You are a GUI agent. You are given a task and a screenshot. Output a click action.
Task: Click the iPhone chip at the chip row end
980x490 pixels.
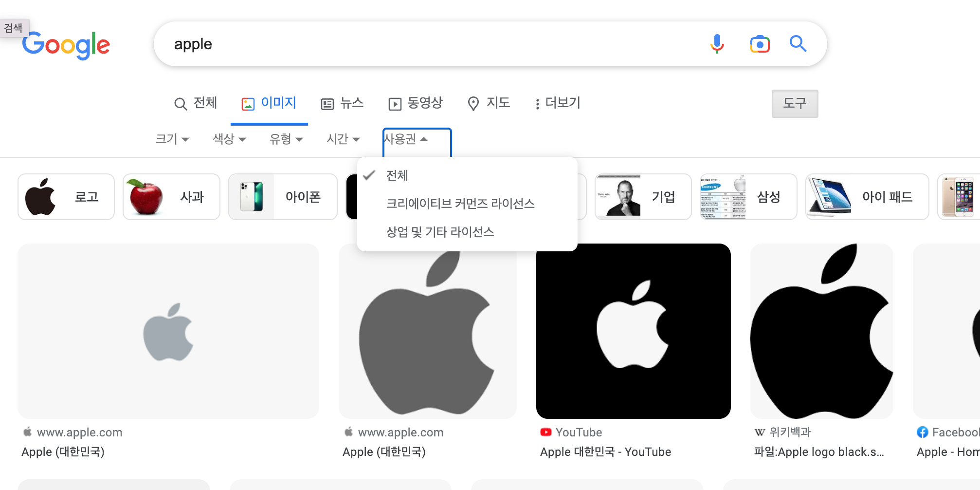pos(959,197)
